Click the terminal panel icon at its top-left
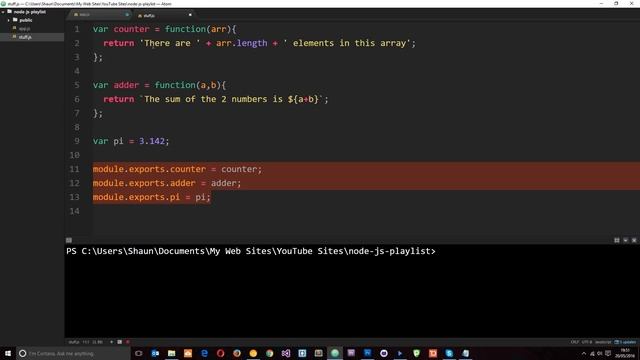The height and width of the screenshot is (360, 640). pos(69,240)
